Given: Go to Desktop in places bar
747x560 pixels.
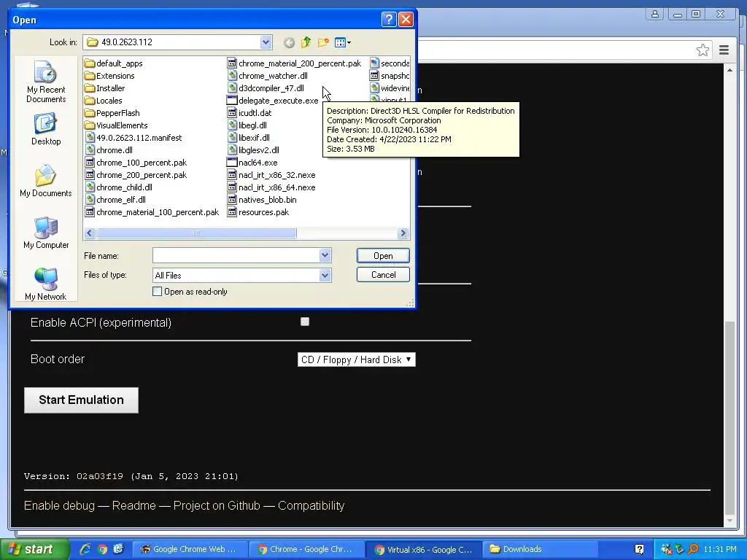Looking at the screenshot, I should pos(46,129).
